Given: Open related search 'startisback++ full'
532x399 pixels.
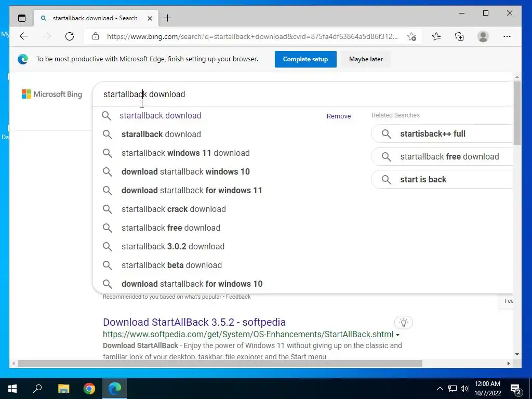Looking at the screenshot, I should pos(442,134).
